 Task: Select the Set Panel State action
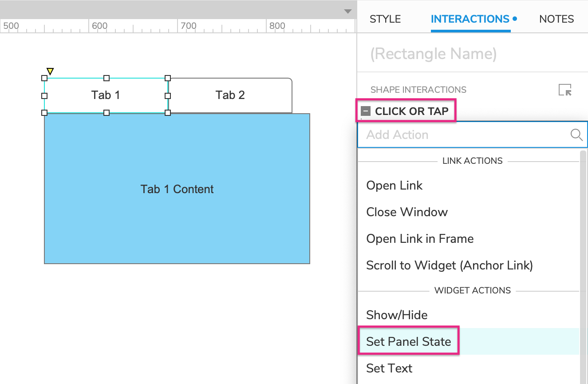[x=409, y=342]
